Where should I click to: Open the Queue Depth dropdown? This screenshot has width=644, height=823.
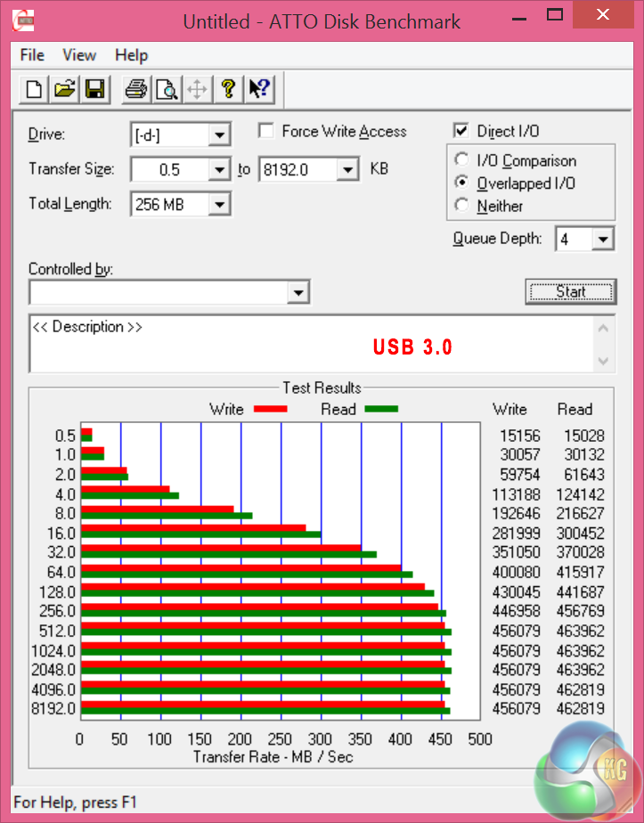coord(603,240)
